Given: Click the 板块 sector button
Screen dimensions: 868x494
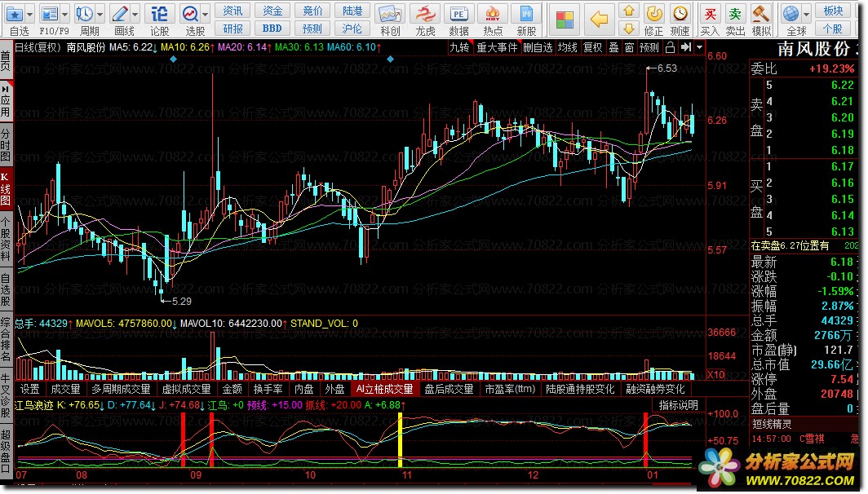Looking at the screenshot, I should click(833, 11).
